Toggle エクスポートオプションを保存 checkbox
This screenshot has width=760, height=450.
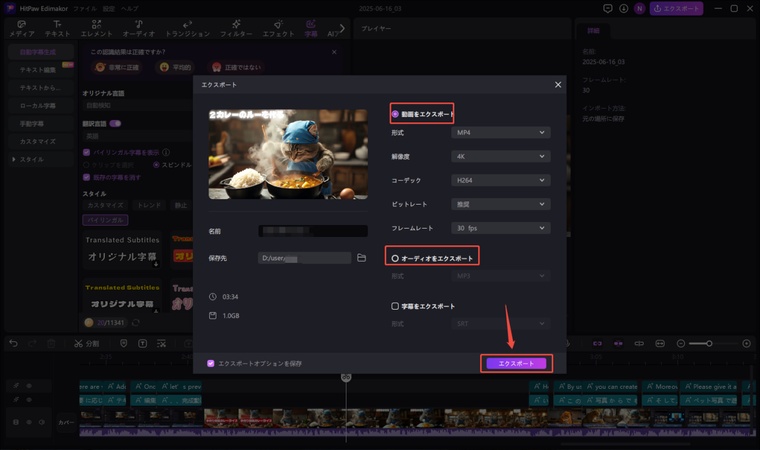click(x=210, y=363)
